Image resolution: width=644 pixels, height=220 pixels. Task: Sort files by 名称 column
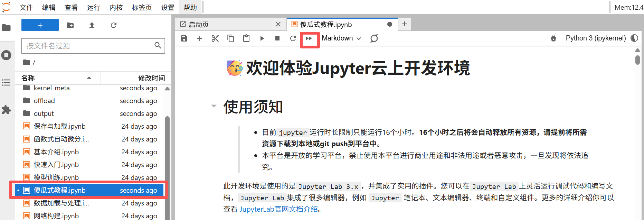pos(58,78)
